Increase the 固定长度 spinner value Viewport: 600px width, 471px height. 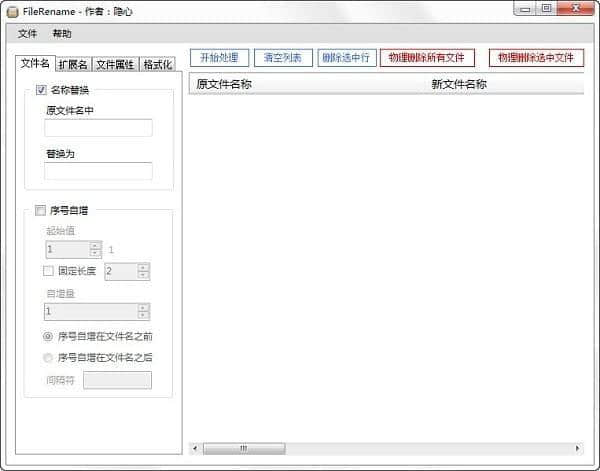coord(143,267)
